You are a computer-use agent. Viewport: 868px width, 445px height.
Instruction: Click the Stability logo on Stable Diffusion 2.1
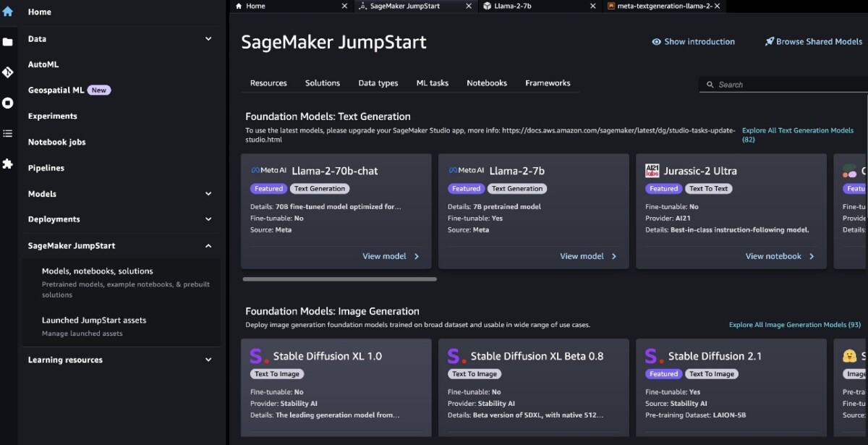pos(654,356)
